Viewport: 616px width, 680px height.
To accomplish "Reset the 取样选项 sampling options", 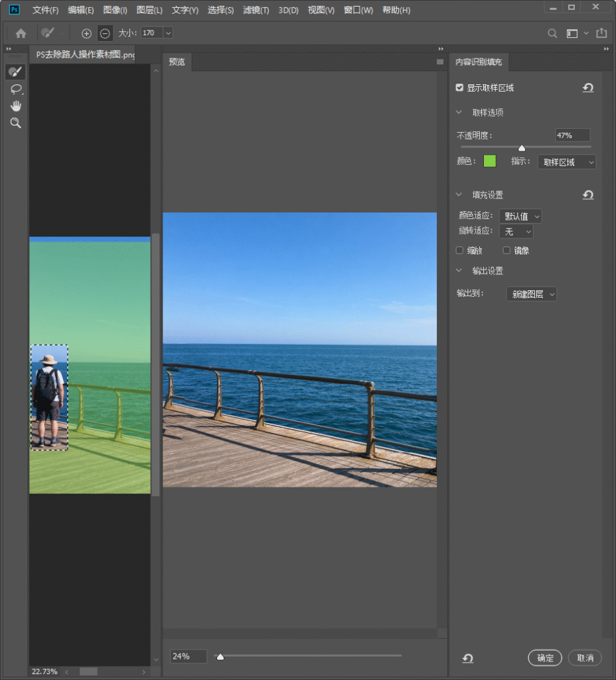I will tap(588, 88).
